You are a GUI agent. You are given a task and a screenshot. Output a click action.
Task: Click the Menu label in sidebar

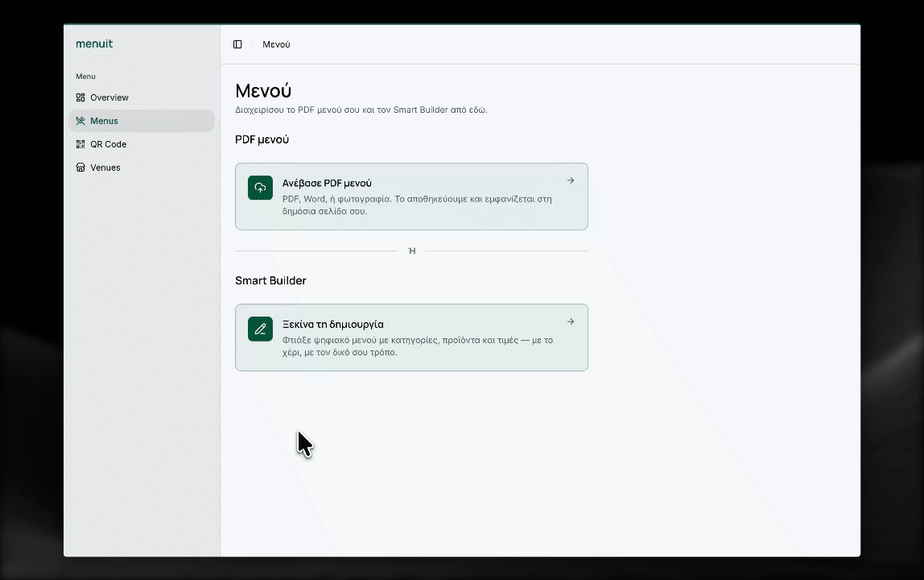85,76
